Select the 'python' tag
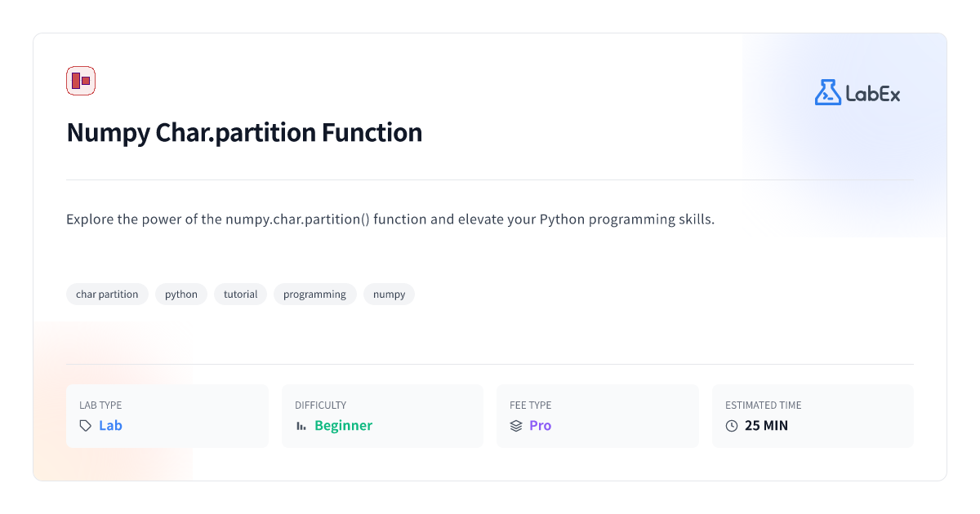The image size is (980, 514). coord(181,295)
